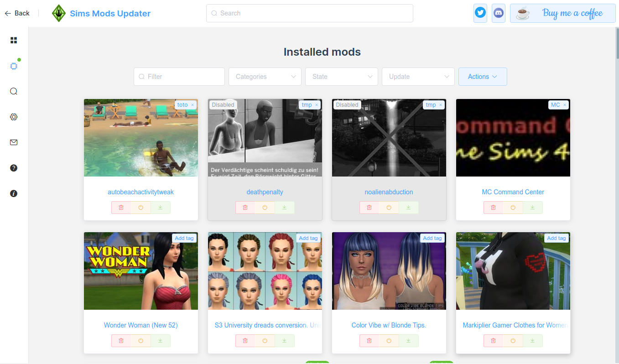Screen dimensions: 619x364
Task: Open the settings gear icon in the sidebar
Action: pyautogui.click(x=14, y=117)
